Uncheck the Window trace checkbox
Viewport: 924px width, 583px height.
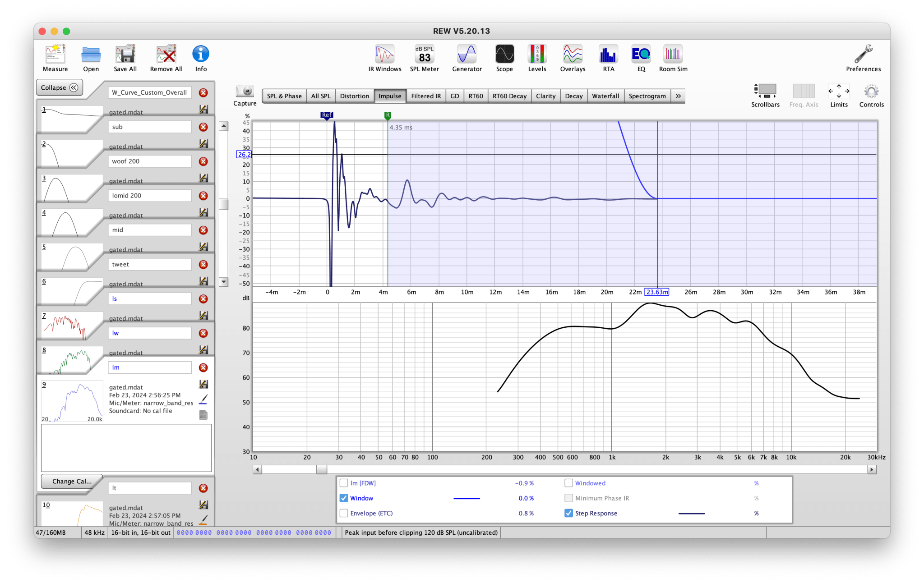(344, 498)
